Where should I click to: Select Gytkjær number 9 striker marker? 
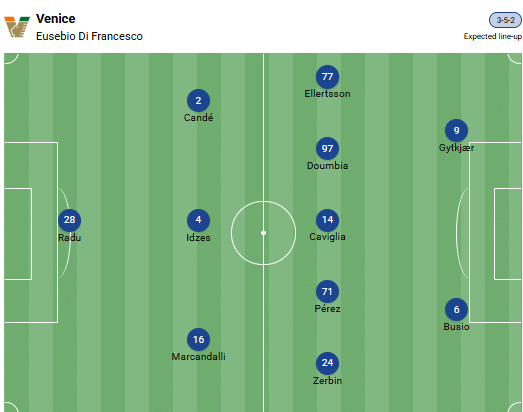[456, 130]
